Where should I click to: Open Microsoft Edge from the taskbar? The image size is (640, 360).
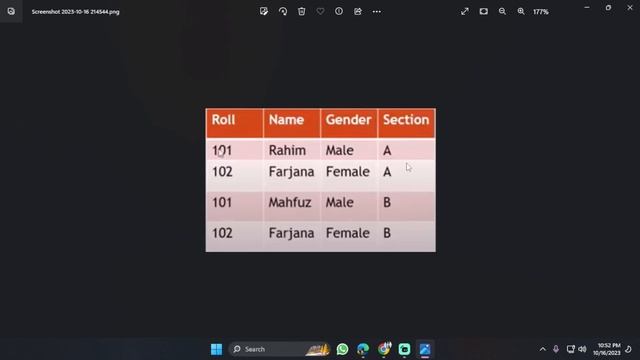363,349
